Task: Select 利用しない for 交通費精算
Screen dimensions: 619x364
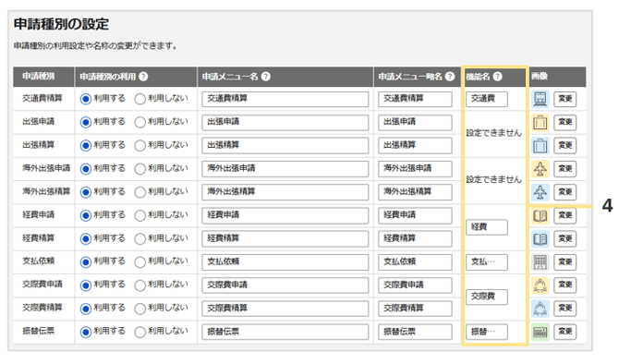Action: click(x=140, y=99)
